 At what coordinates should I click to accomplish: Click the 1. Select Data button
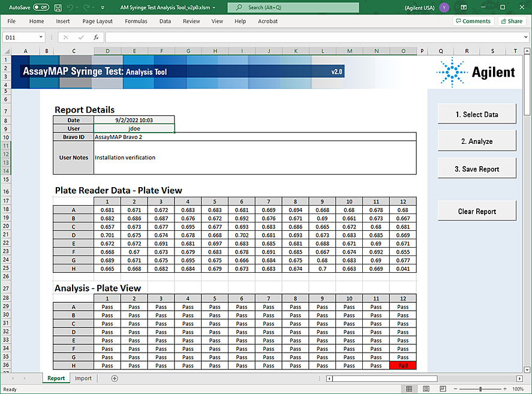pos(477,115)
